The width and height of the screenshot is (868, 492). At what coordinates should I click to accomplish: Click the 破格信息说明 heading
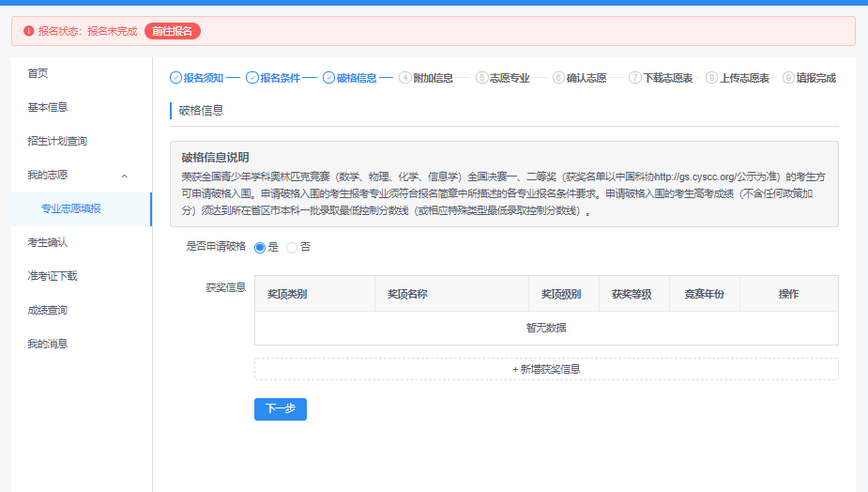click(215, 158)
